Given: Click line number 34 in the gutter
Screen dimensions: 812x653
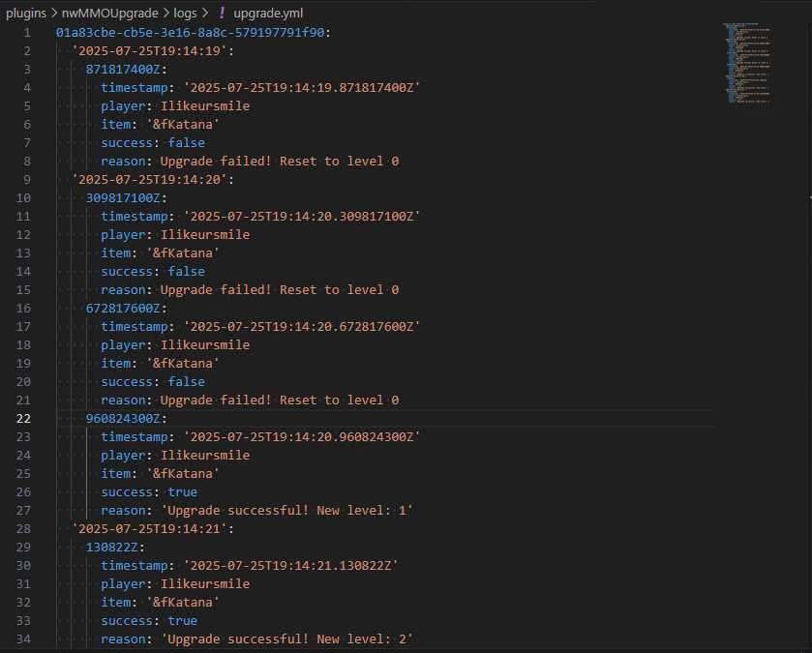Looking at the screenshot, I should coord(23,639).
